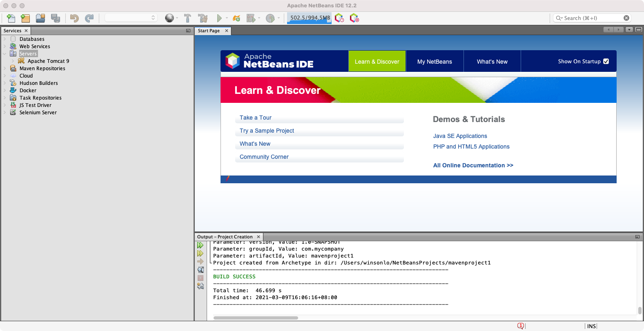This screenshot has width=644, height=331.
Task: Open the Try a Sample Project link
Action: [267, 131]
